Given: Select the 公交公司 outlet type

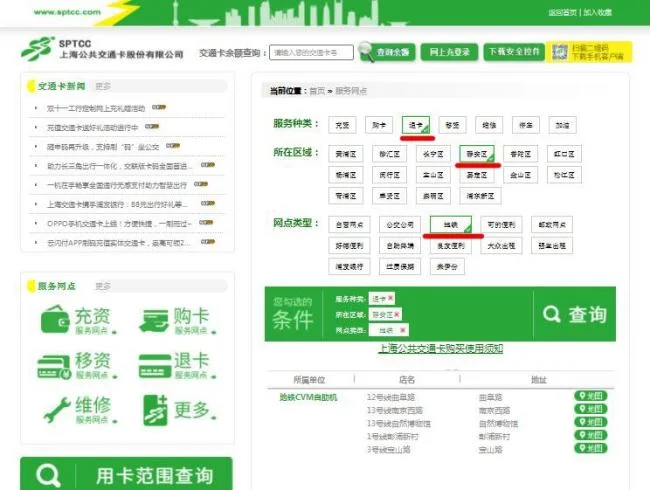Looking at the screenshot, I should click(400, 225).
